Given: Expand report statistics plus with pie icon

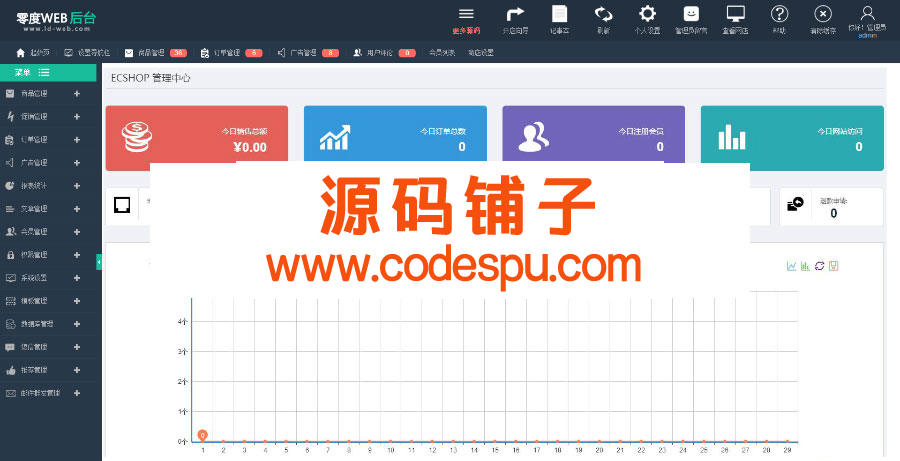Looking at the screenshot, I should click(x=77, y=186).
